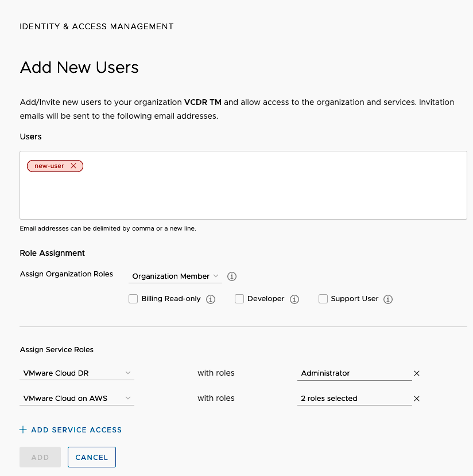
Task: Remove the VMware Cloud DR service row
Action: (417, 373)
